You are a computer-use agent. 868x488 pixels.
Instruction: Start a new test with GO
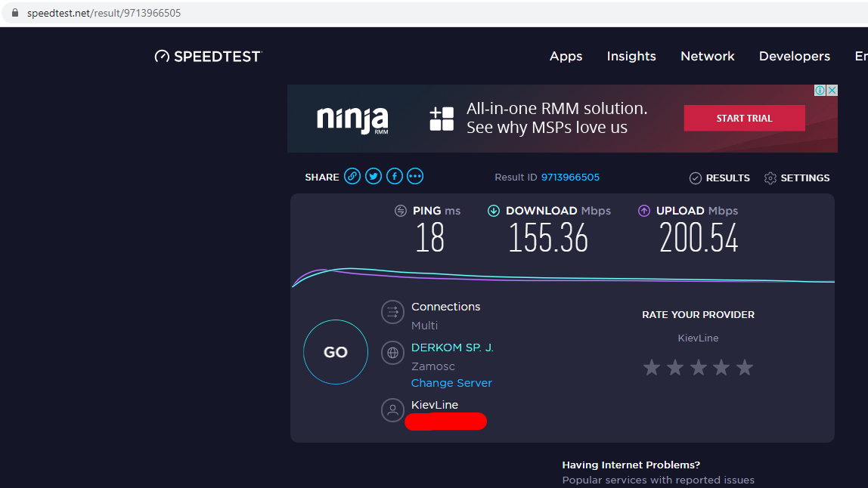[x=336, y=352]
